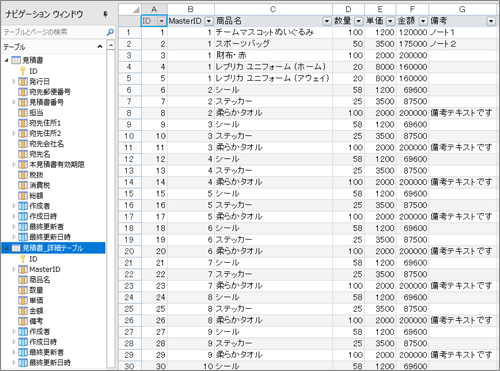500x371 pixels.
Task: Click the 担当 field icon
Action: (23, 113)
